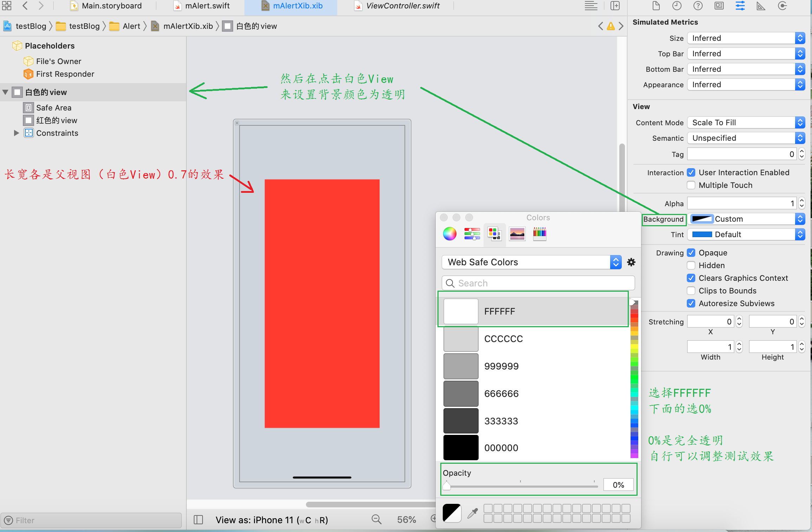Expand the Content Mode dropdown

pos(800,122)
